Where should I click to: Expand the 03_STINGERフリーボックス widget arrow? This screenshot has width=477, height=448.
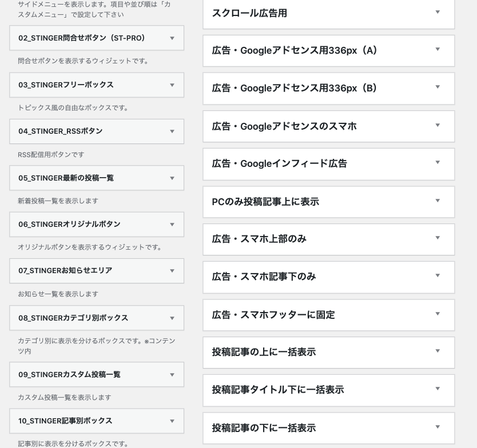172,85
